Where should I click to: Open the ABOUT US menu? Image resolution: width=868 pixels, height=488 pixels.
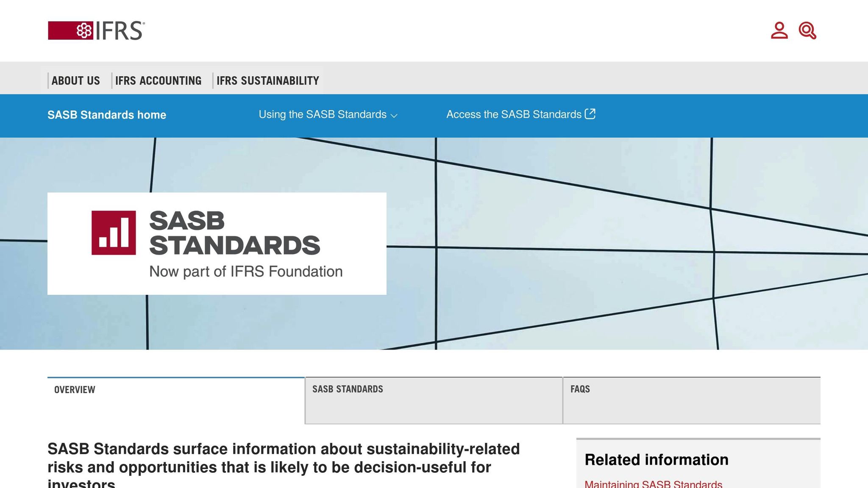click(75, 80)
